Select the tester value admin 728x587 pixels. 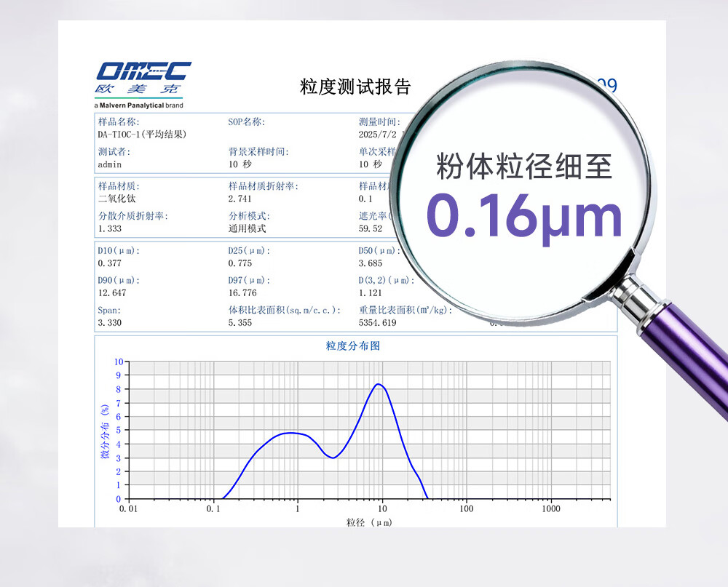pyautogui.click(x=111, y=164)
